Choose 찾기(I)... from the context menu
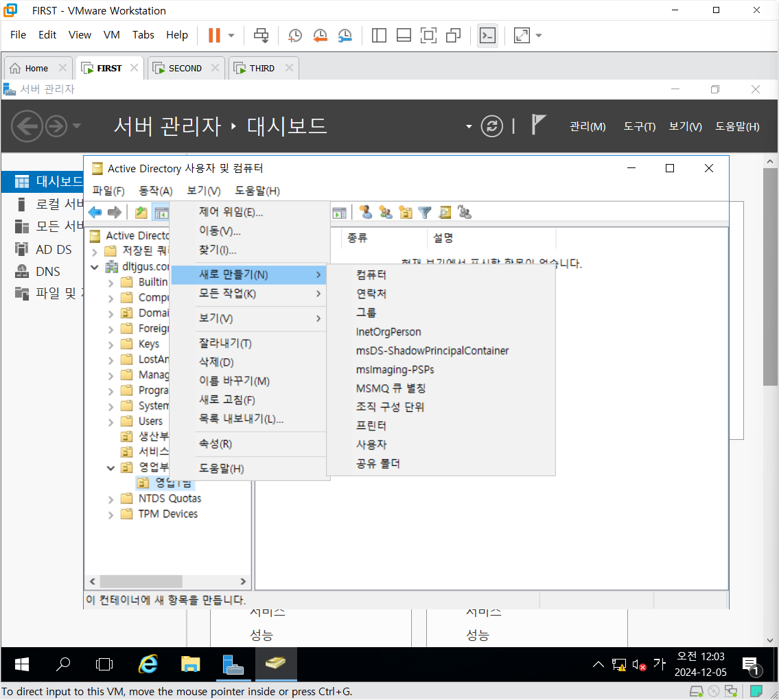Viewport: 779px width, 700px height. [x=248, y=250]
